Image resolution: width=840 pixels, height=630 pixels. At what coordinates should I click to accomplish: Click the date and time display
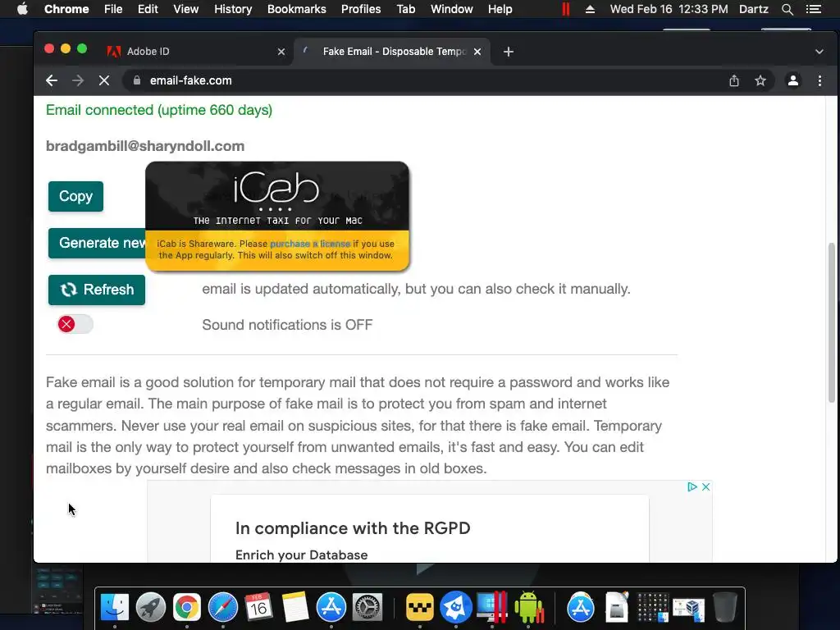[x=669, y=9]
